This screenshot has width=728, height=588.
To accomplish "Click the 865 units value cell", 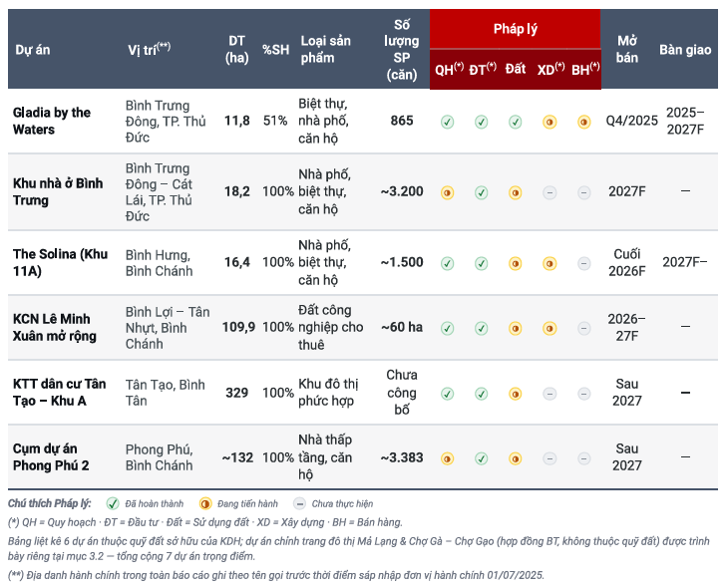I will [x=402, y=121].
